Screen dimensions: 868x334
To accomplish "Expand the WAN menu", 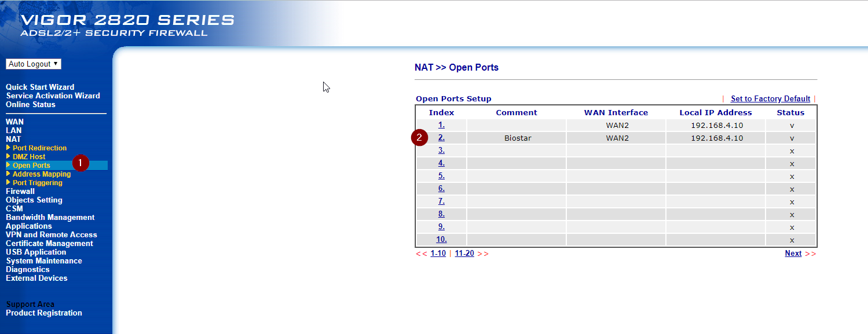I will point(14,122).
